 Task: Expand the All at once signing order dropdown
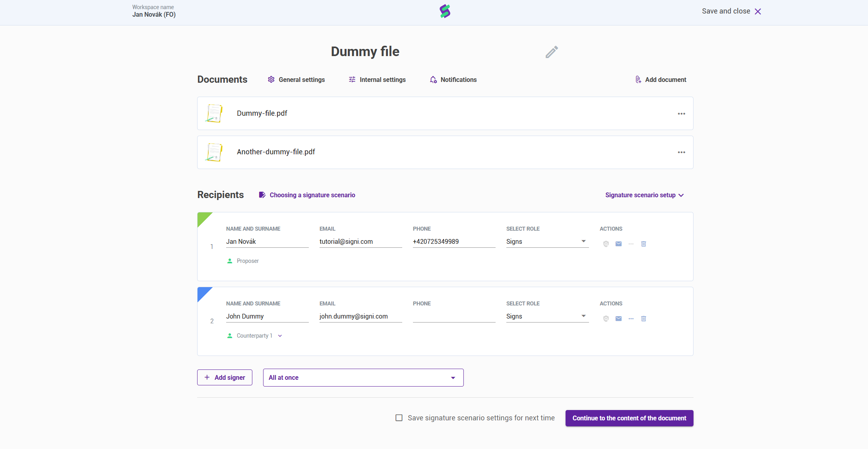(x=363, y=377)
